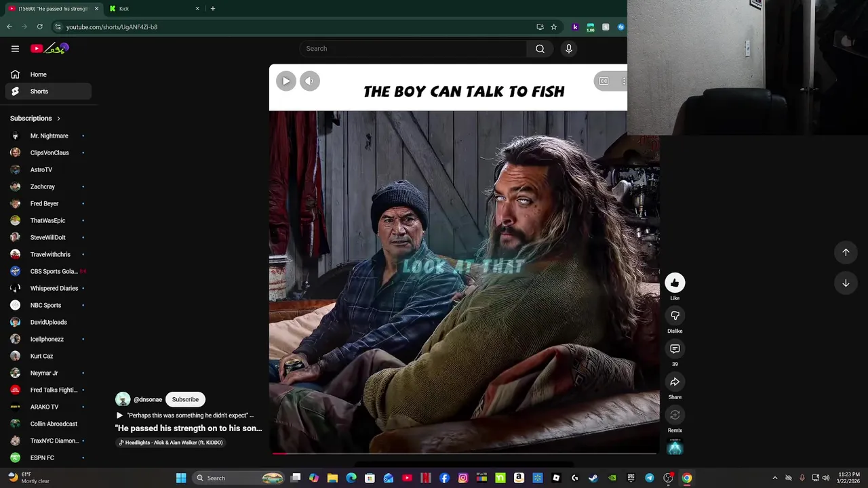Open AstroTV subscription channel
This screenshot has width=868, height=488.
tap(48, 169)
